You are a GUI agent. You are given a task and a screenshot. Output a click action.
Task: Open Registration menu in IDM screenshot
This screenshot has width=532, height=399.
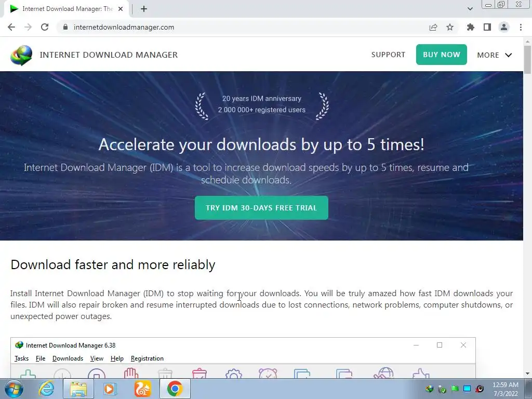point(147,358)
